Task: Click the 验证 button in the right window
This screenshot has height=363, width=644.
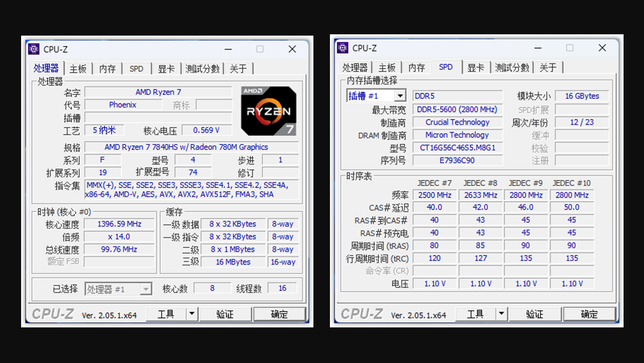Action: (x=535, y=314)
